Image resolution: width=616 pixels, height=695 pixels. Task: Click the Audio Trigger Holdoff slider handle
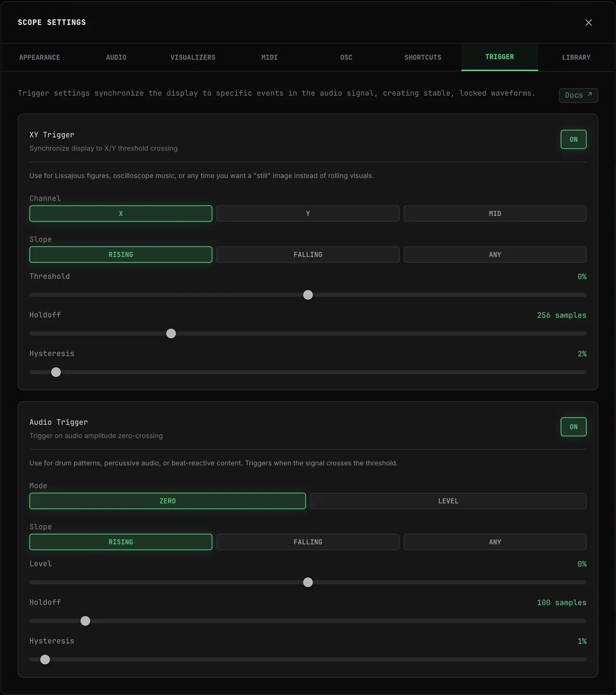pyautogui.click(x=85, y=621)
